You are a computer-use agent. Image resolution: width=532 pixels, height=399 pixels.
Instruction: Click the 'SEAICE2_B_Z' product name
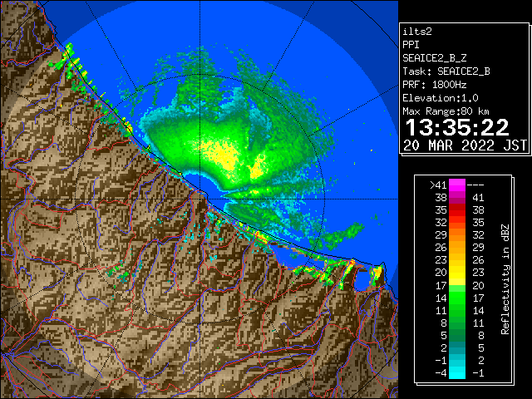pyautogui.click(x=435, y=58)
